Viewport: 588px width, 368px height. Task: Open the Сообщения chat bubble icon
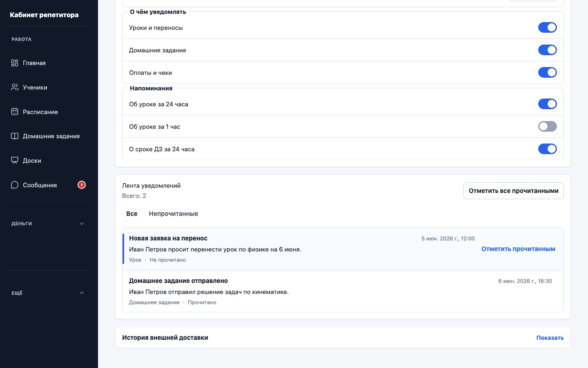15,185
